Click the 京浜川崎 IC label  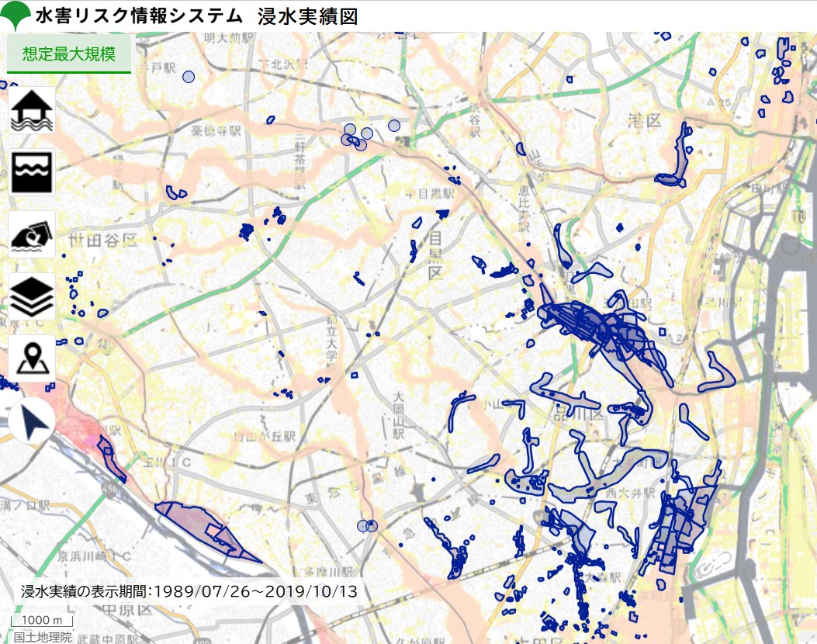click(95, 556)
